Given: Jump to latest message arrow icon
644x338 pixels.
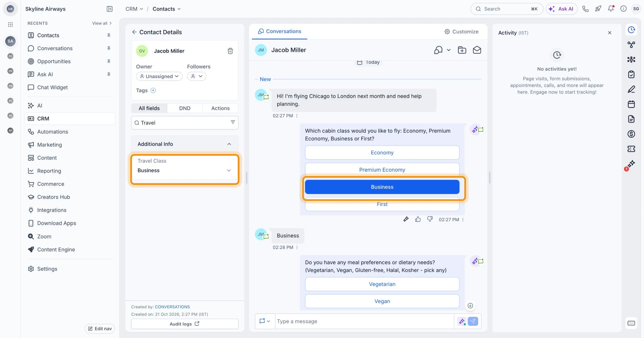Looking at the screenshot, I should pos(470,306).
